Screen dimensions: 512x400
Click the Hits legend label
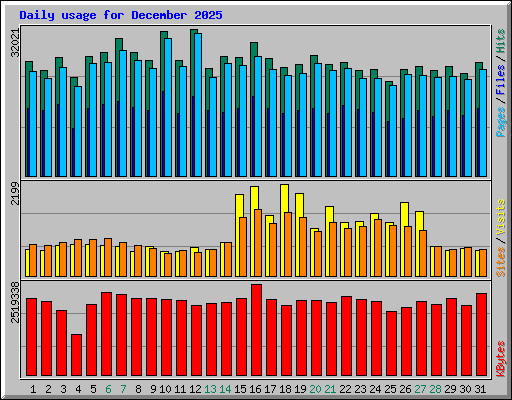tap(501, 41)
